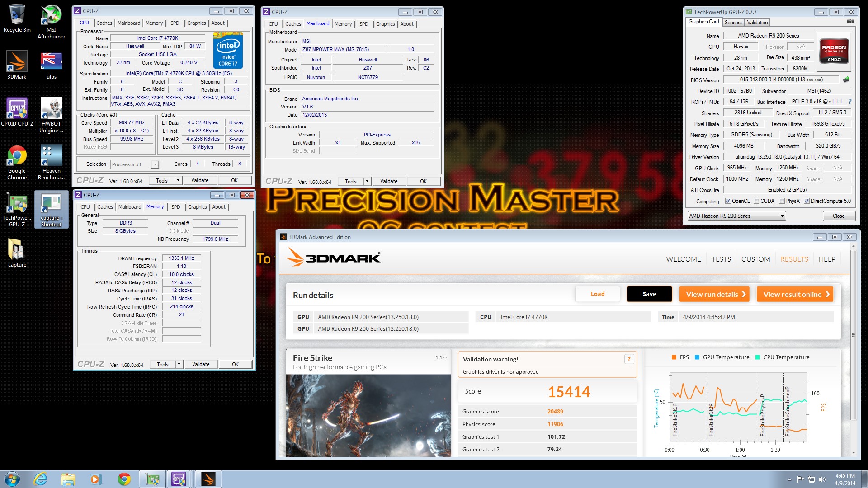Click the DRAM Frequency value 1333.1 MHz

(181, 258)
